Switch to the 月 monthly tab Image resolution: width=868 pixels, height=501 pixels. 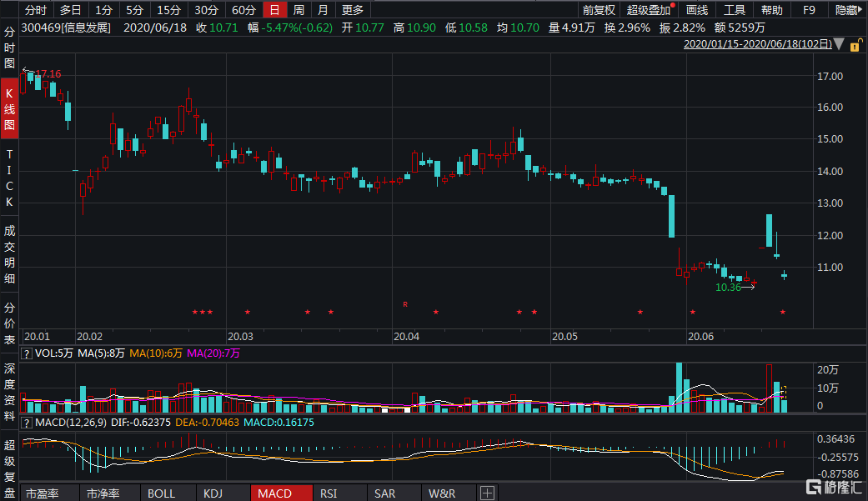[x=324, y=10]
